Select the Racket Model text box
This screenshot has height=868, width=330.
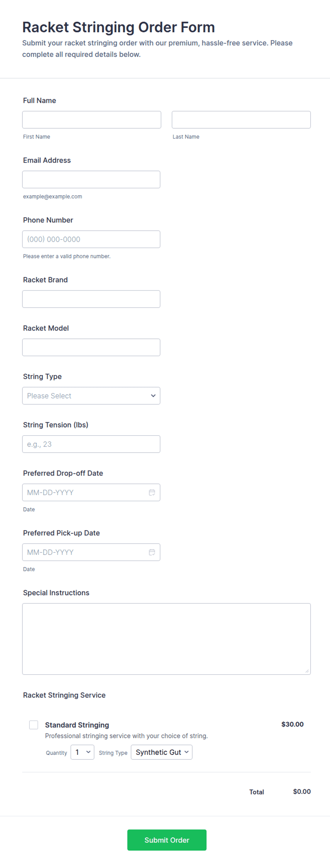click(x=91, y=347)
